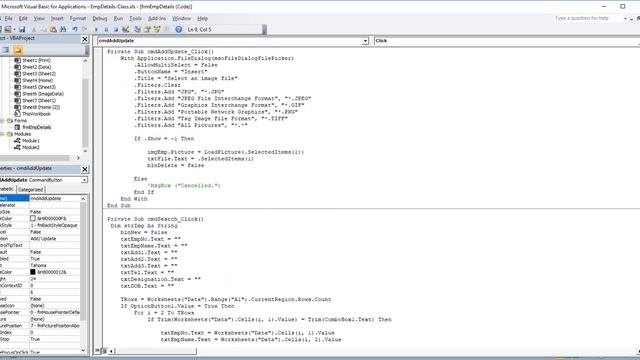Click the Paste toolbar icon
The height and width of the screenshot is (360, 640).
[x=53, y=29]
